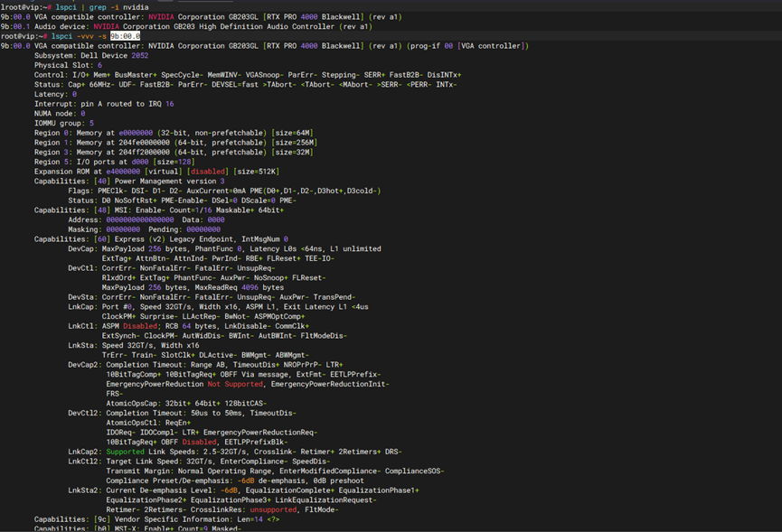Click 'Interrupt: pin A routed to IRQ 16'
Image resolution: width=782 pixels, height=532 pixels.
[x=104, y=104]
